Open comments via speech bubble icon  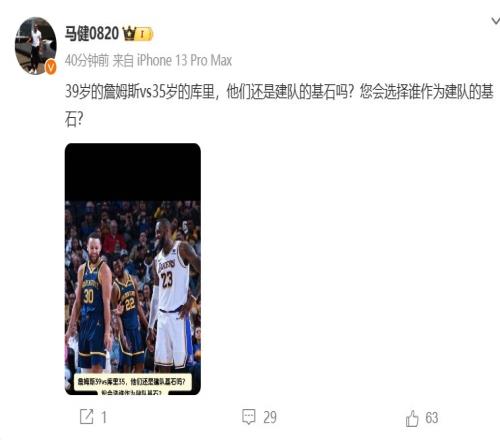pyautogui.click(x=249, y=417)
